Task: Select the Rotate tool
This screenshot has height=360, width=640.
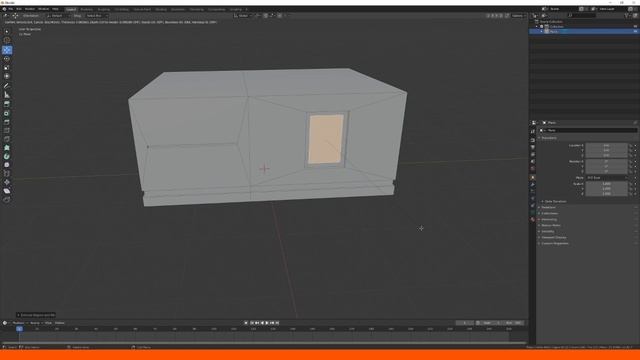Action: (x=7, y=59)
